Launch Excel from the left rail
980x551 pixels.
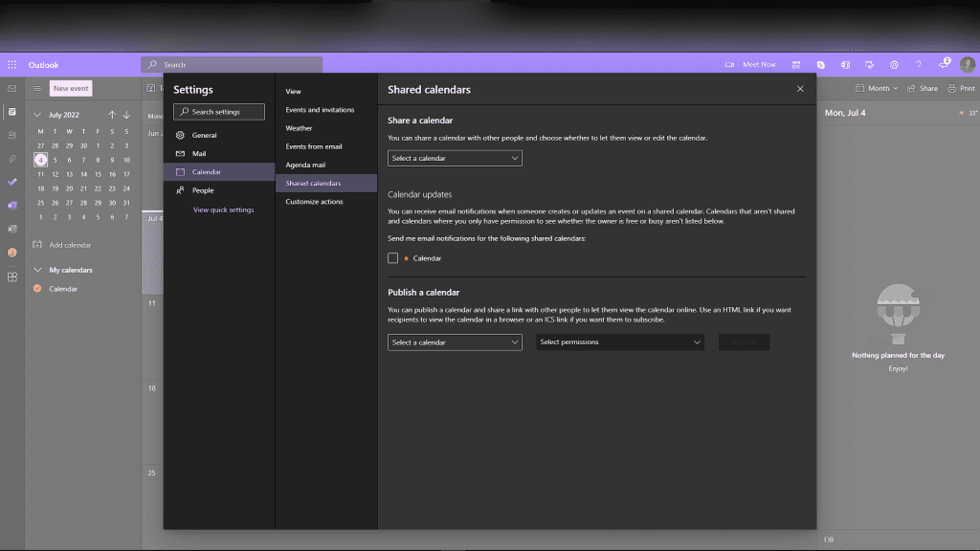(x=11, y=229)
